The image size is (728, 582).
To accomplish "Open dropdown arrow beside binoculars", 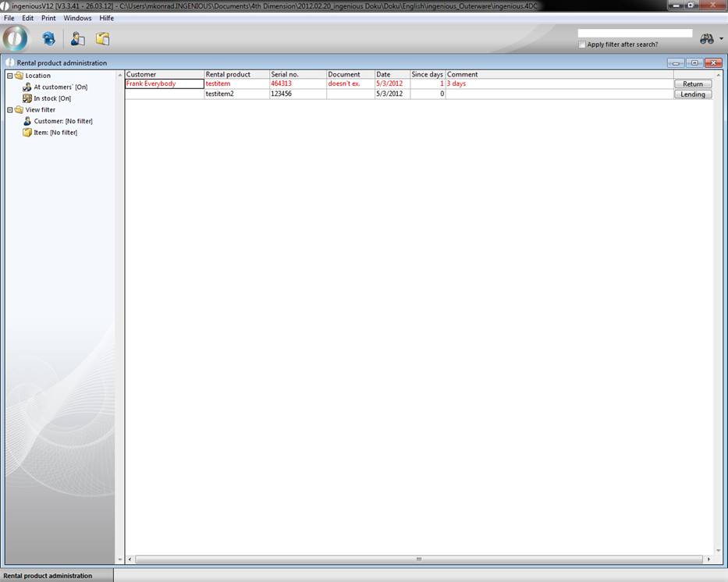I will tap(721, 39).
